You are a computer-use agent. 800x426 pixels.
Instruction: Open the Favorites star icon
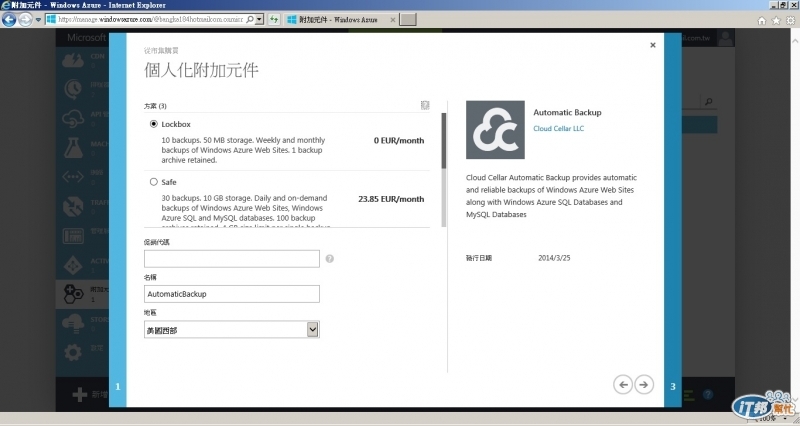coord(776,20)
